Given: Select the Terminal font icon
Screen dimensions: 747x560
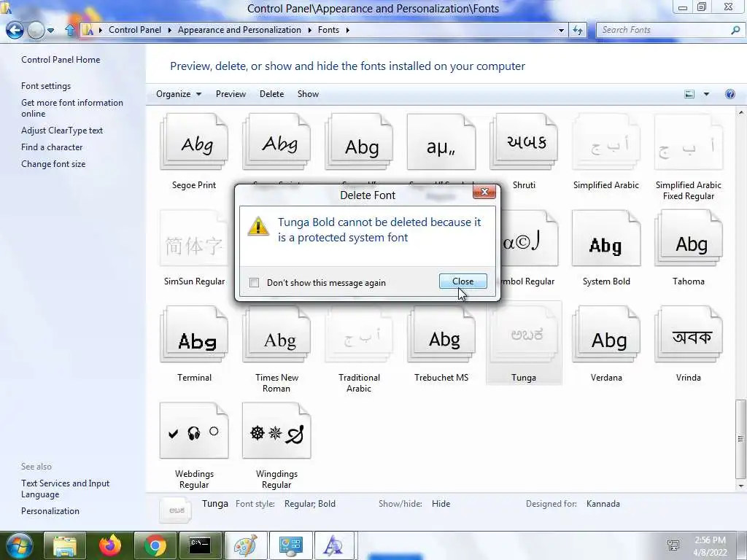Looking at the screenshot, I should [x=194, y=334].
